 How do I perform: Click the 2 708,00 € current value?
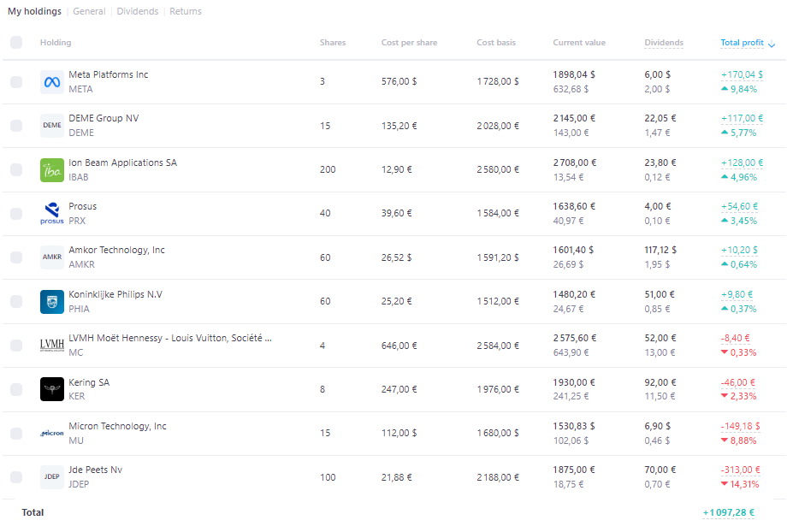tap(575, 163)
